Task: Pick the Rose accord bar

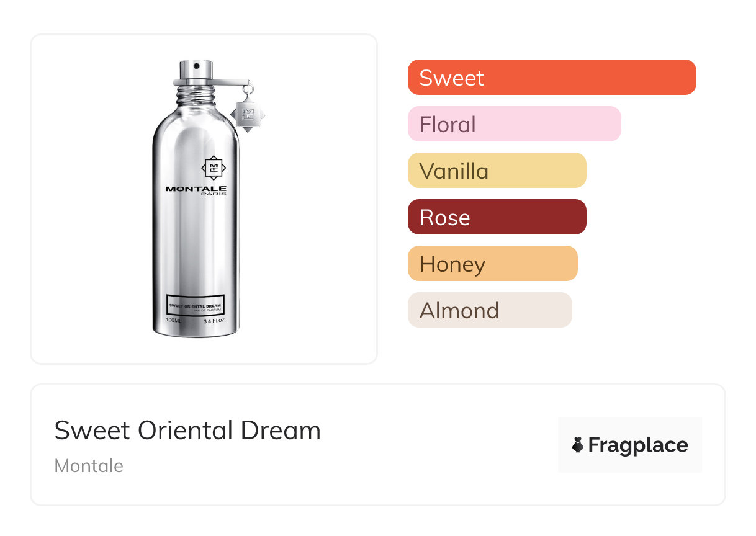Action: 497,217
